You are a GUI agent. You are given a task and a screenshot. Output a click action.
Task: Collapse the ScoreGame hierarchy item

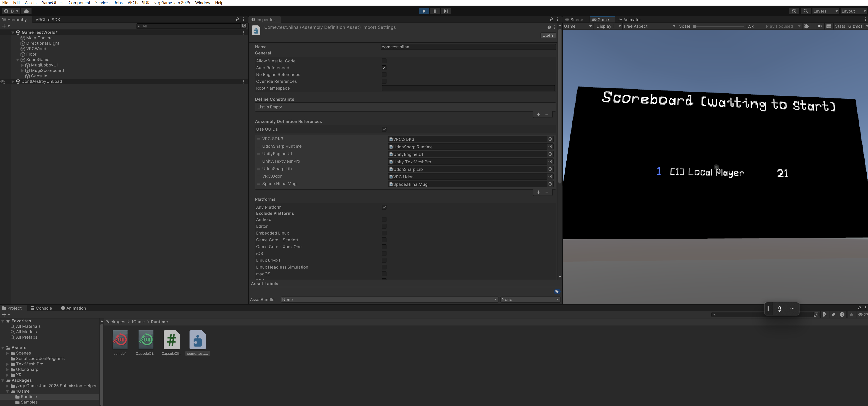(17, 60)
